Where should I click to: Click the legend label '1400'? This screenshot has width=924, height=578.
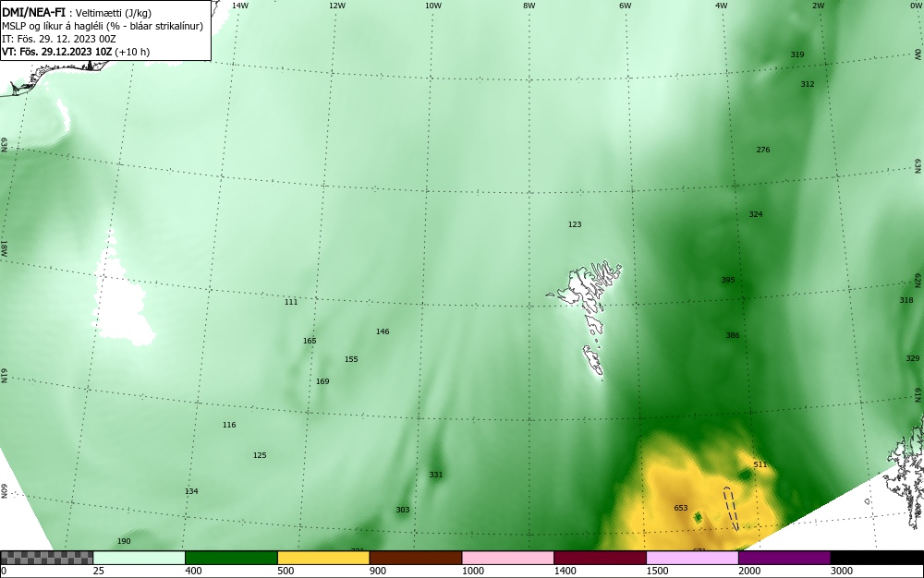click(x=565, y=571)
